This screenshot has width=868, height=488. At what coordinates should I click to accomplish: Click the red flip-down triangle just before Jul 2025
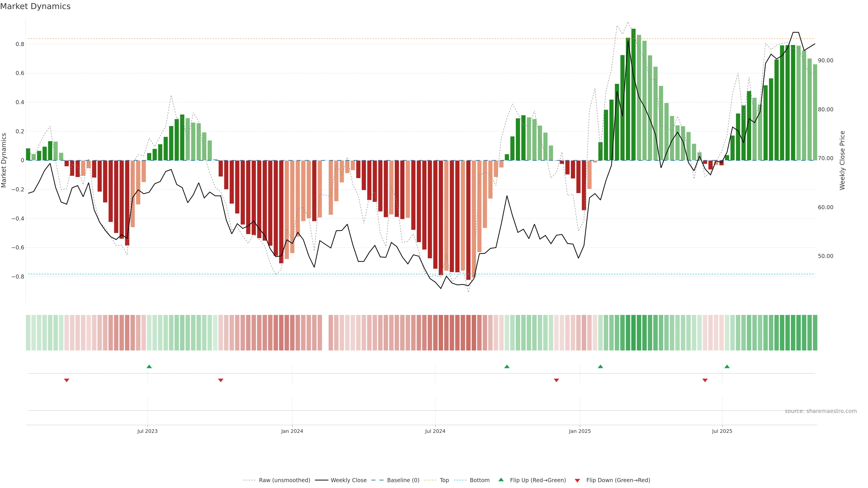(705, 380)
